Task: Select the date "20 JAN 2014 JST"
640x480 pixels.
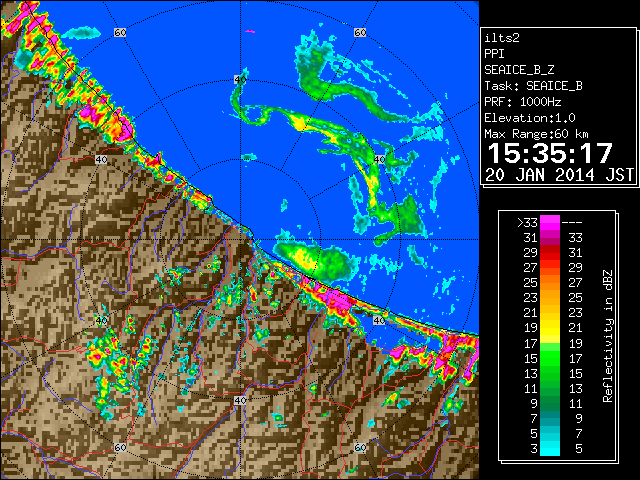Action: 559,175
